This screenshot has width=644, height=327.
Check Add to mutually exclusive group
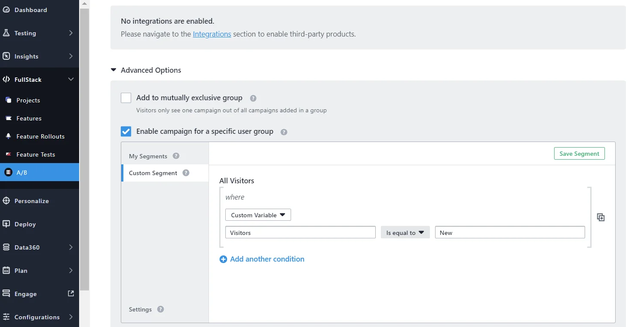point(126,98)
